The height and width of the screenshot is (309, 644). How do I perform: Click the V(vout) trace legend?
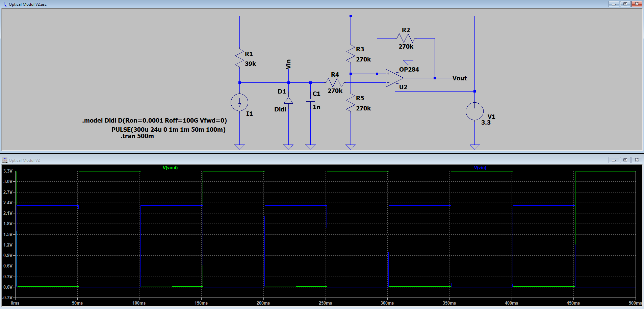click(x=170, y=168)
